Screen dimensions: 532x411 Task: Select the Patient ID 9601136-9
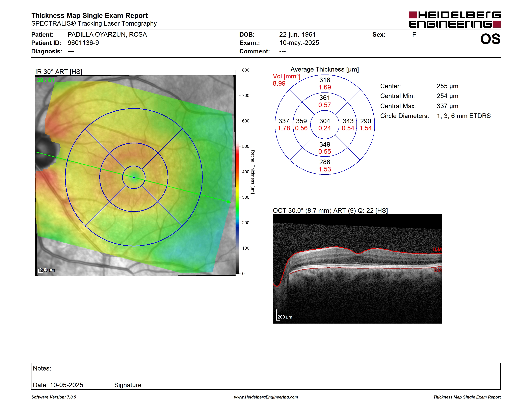tap(83, 43)
